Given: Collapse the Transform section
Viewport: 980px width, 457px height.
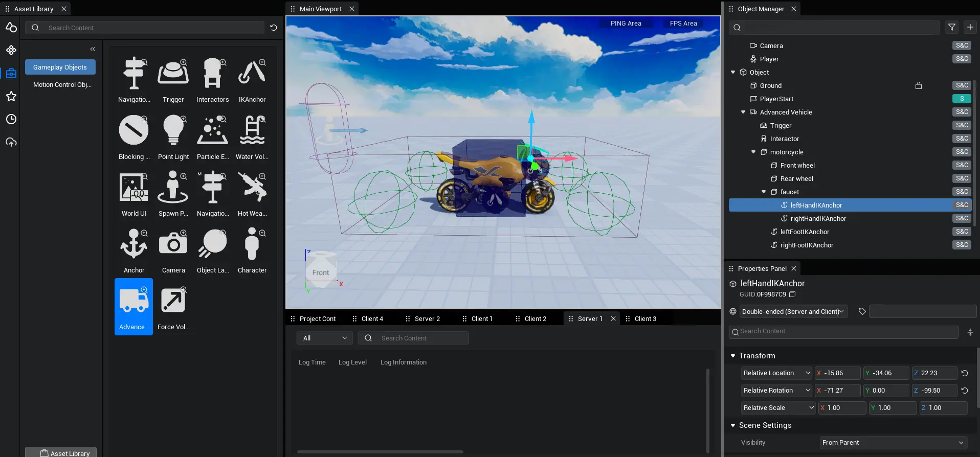Looking at the screenshot, I should (733, 356).
